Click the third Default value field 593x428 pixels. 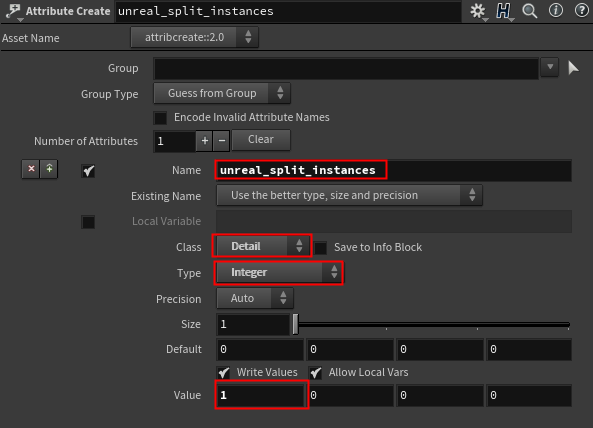(x=440, y=349)
